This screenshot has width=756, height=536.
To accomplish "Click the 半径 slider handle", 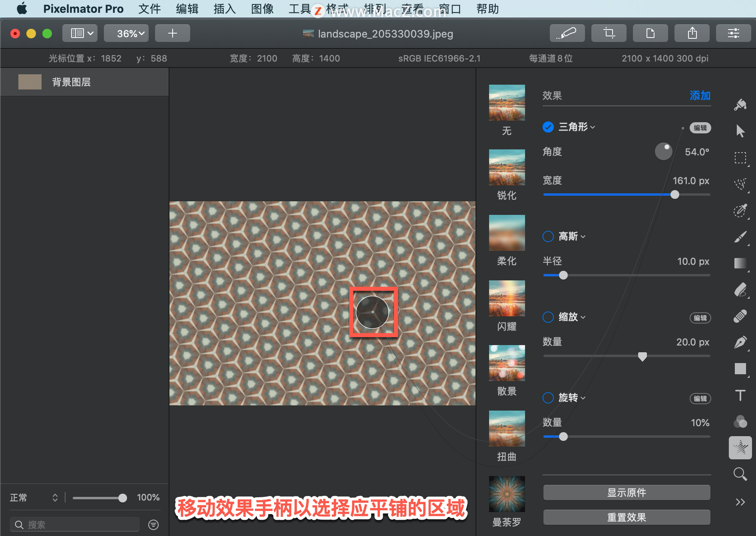I will coord(563,275).
